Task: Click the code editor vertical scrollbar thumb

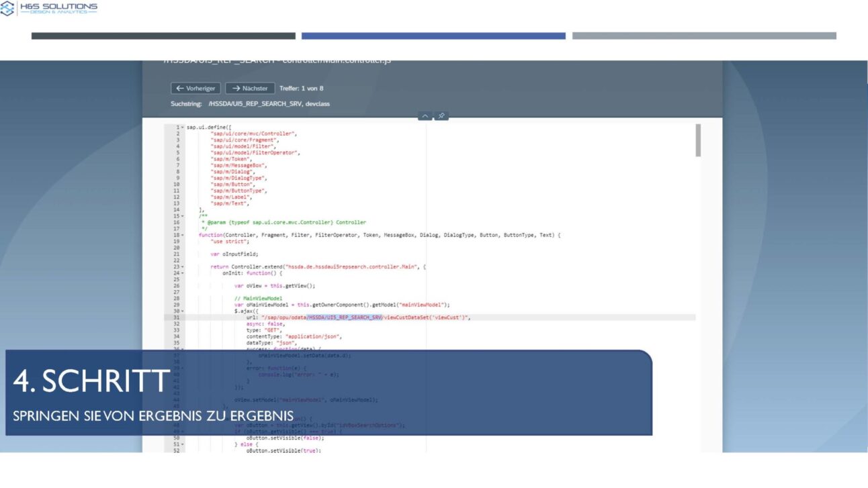Action: click(698, 140)
